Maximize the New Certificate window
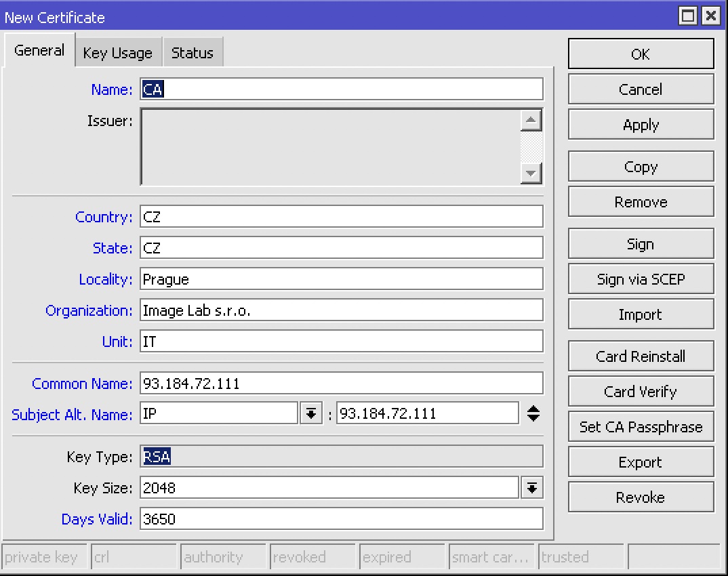This screenshot has width=728, height=576. coord(689,16)
